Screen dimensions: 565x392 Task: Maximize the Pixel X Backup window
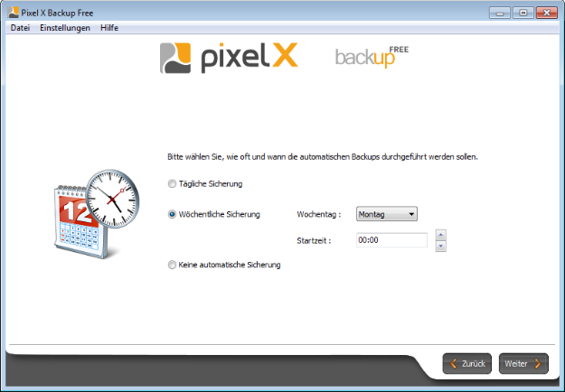[x=523, y=13]
